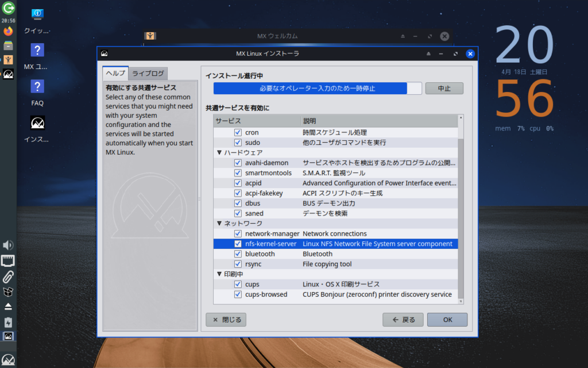Open Firefox from the side panel
Image resolution: width=588 pixels, height=368 pixels.
8,31
